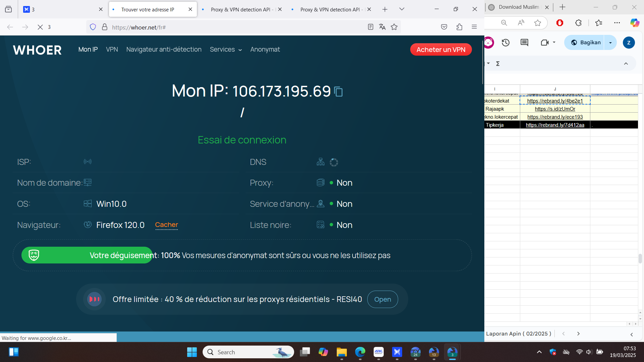Open the Wi-Fi network tray icon
Screen dimensions: 644x362
[x=579, y=352]
